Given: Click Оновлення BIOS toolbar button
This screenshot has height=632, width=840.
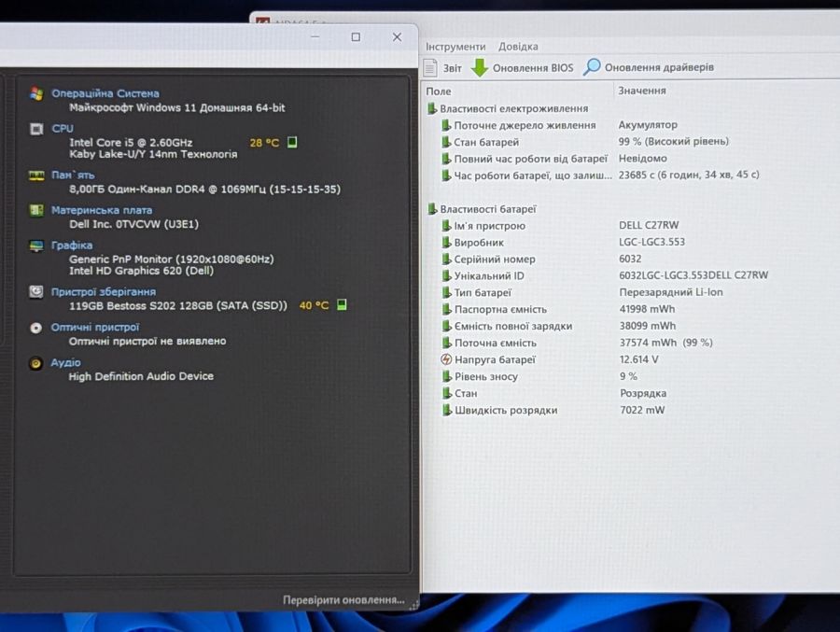Looking at the screenshot, I should coord(523,67).
